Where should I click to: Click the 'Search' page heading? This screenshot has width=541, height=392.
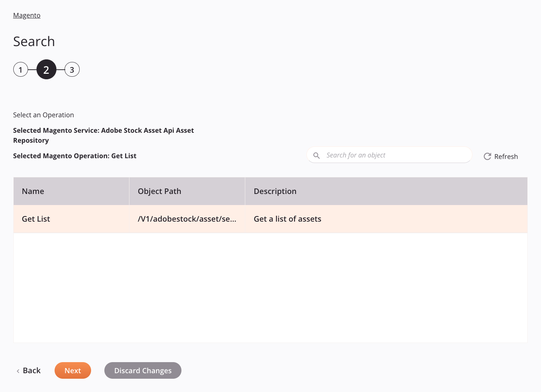(34, 41)
